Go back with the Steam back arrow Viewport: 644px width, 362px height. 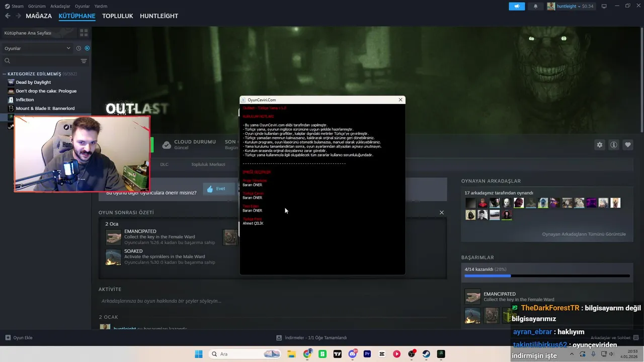coord(8,16)
